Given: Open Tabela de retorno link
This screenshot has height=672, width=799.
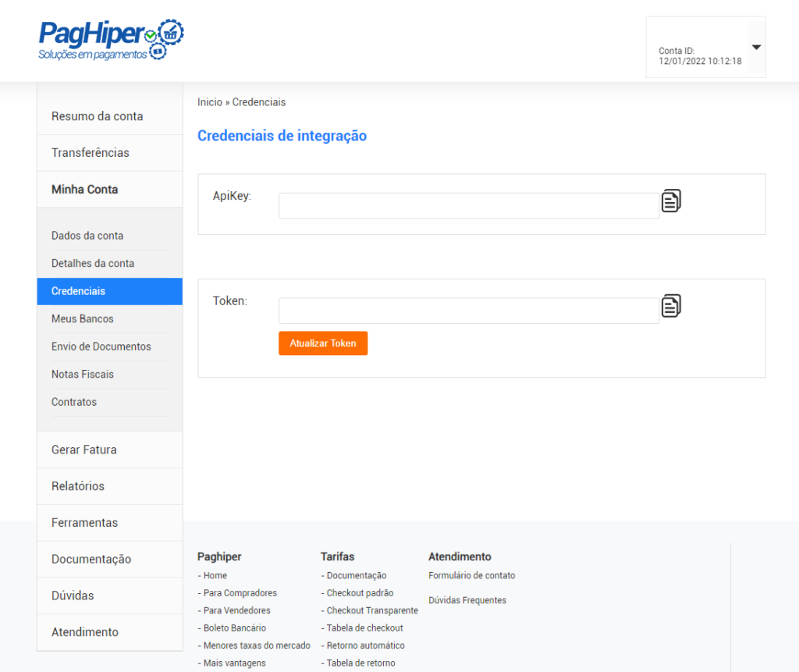Looking at the screenshot, I should [360, 663].
